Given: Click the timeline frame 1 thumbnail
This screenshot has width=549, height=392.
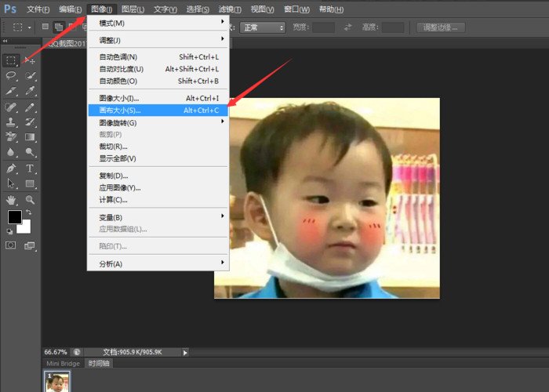Looking at the screenshot, I should [x=57, y=382].
